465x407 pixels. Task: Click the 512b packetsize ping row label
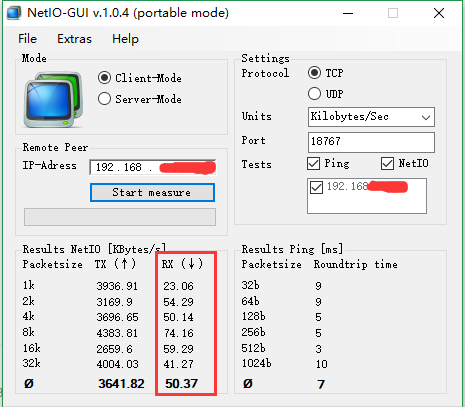click(253, 348)
